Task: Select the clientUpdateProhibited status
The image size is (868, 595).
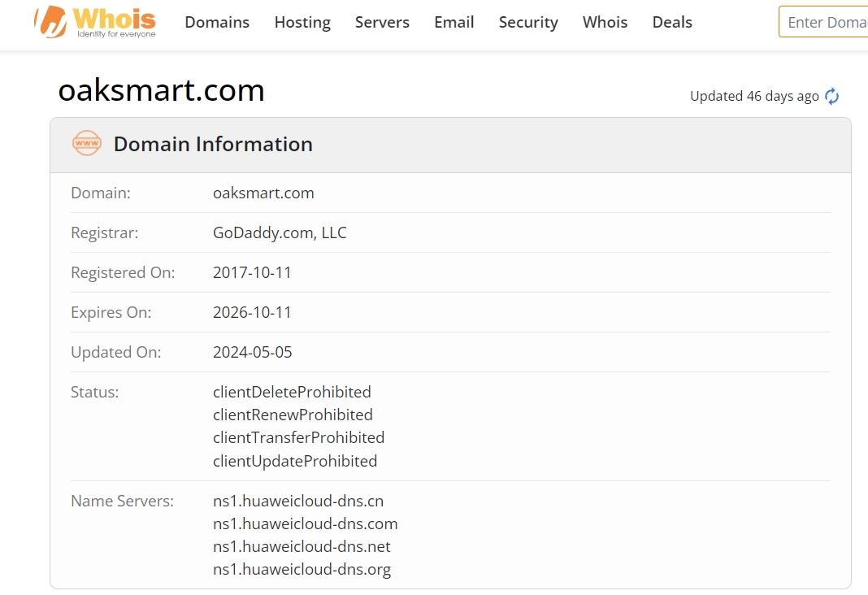Action: [x=295, y=461]
